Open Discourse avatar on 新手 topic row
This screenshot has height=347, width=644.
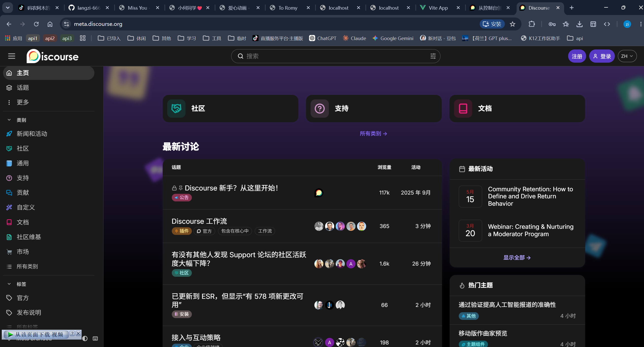pyautogui.click(x=319, y=193)
